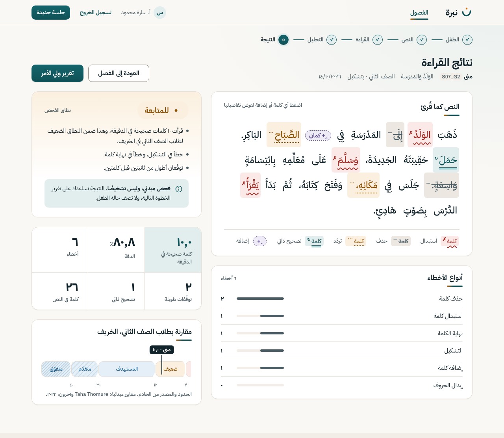The image size is (504, 438).
Task: Select the hesitation word مَكَانِهِ
Action: (x=363, y=185)
